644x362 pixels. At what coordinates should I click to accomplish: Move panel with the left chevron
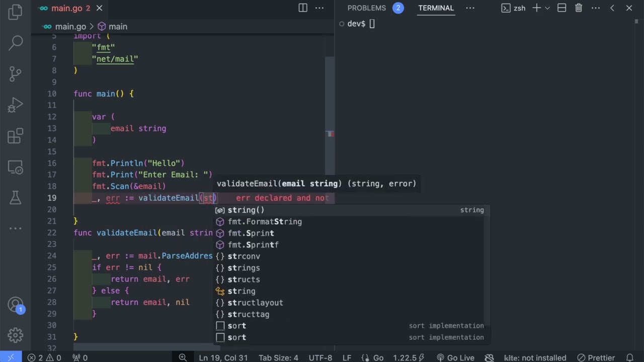point(612,8)
